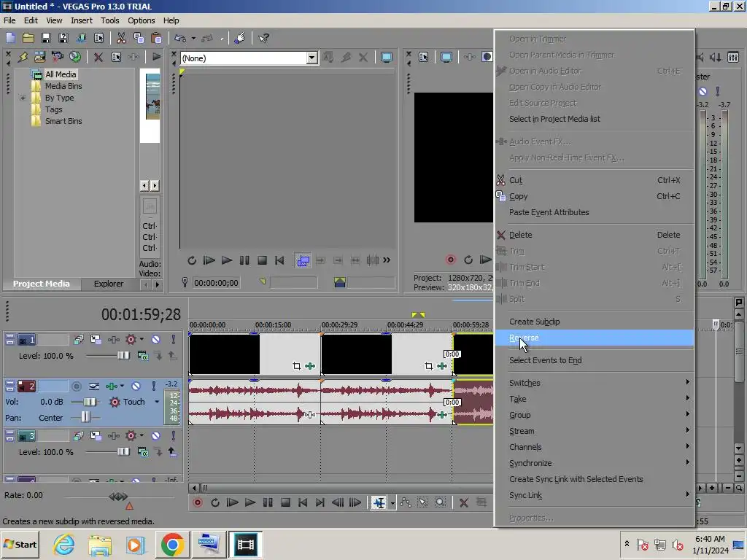Expand the By Type media bin
This screenshot has width=747, height=560.
pyautogui.click(x=23, y=98)
